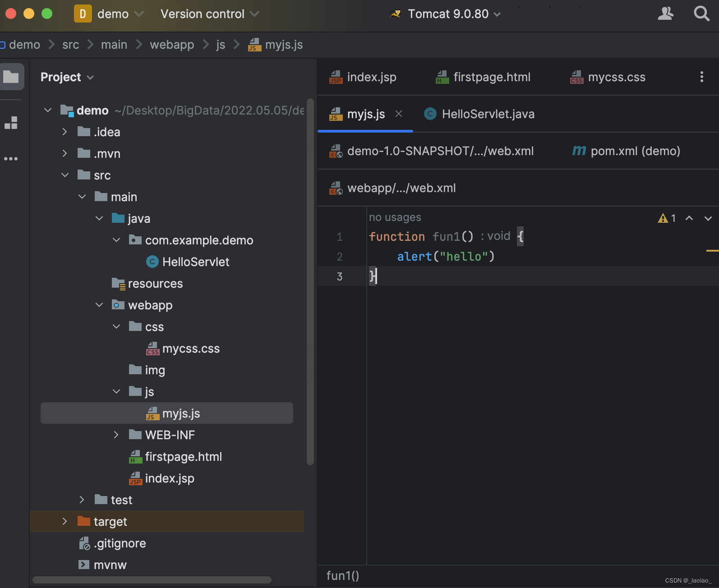Open the Project view dropdown
This screenshot has width=719, height=588.
[x=67, y=77]
